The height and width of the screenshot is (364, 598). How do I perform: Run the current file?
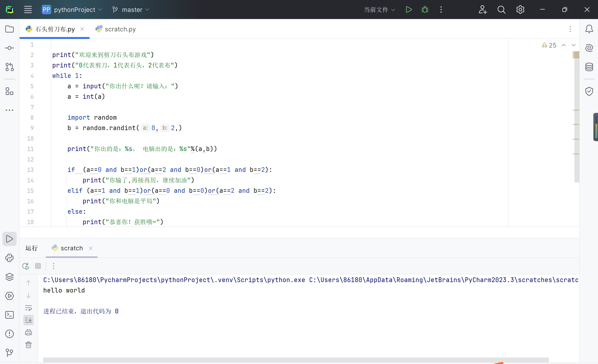pos(409,10)
